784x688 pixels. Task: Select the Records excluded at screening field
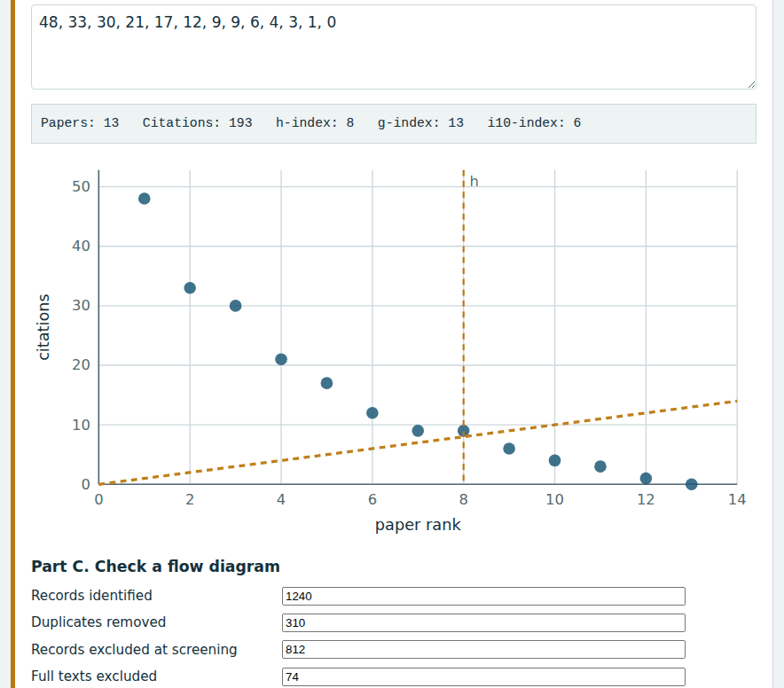[x=483, y=650]
